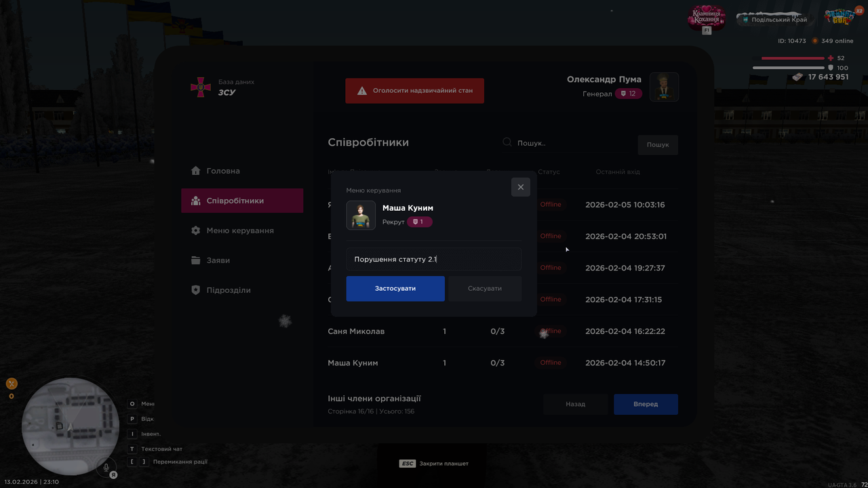This screenshot has height=488, width=868.
Task: Click the Крамниця Кохання shop badge
Action: 707,18
